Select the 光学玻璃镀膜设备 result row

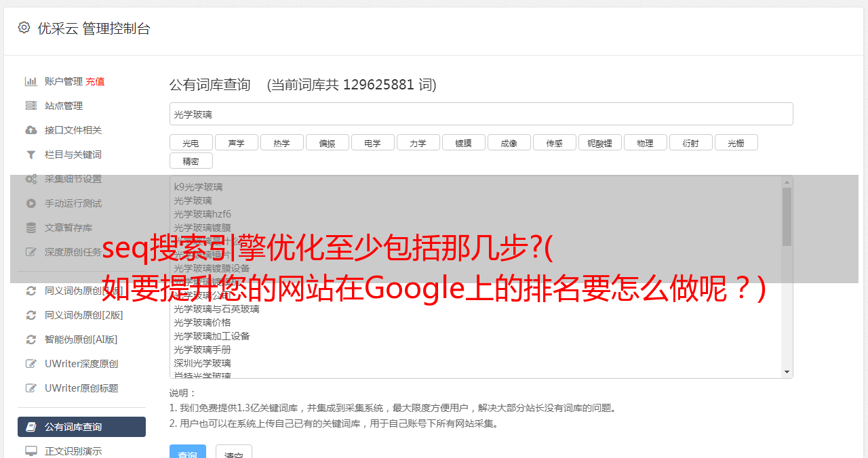click(x=475, y=268)
